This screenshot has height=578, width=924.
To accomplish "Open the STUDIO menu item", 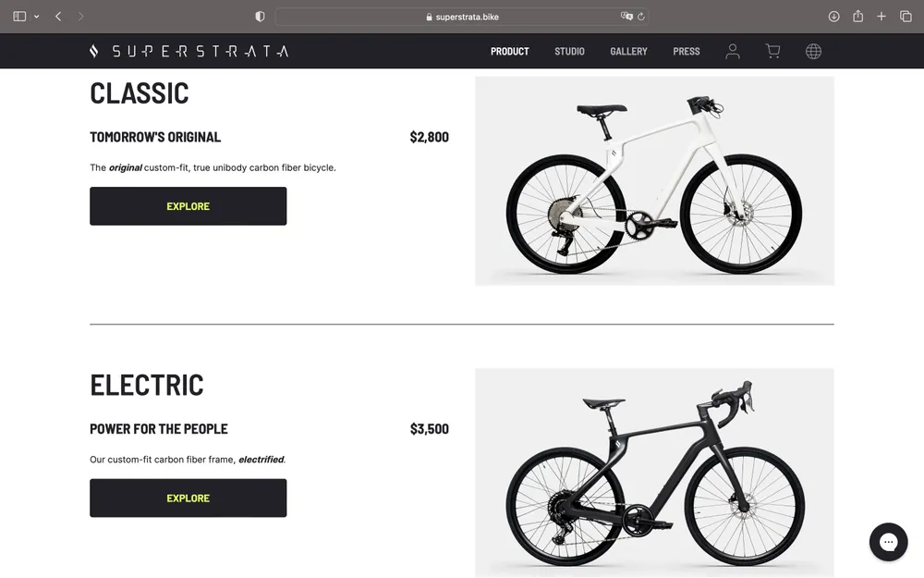I will (569, 52).
